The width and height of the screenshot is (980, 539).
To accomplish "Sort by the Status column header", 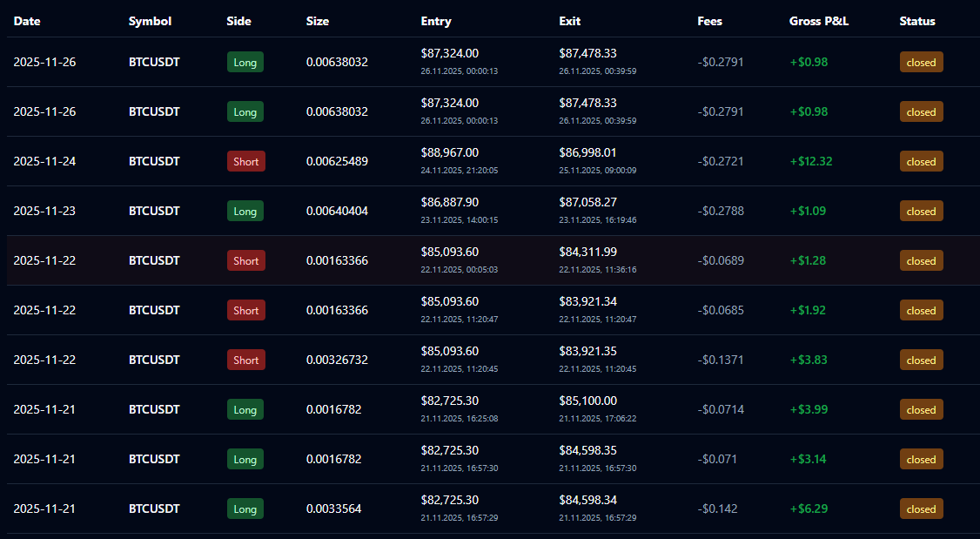I will tap(917, 21).
